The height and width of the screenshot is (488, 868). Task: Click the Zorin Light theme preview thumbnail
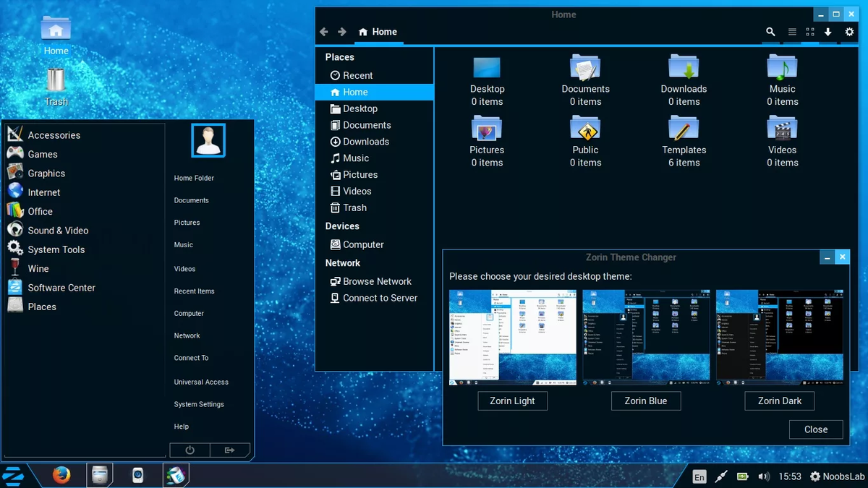[x=513, y=337]
